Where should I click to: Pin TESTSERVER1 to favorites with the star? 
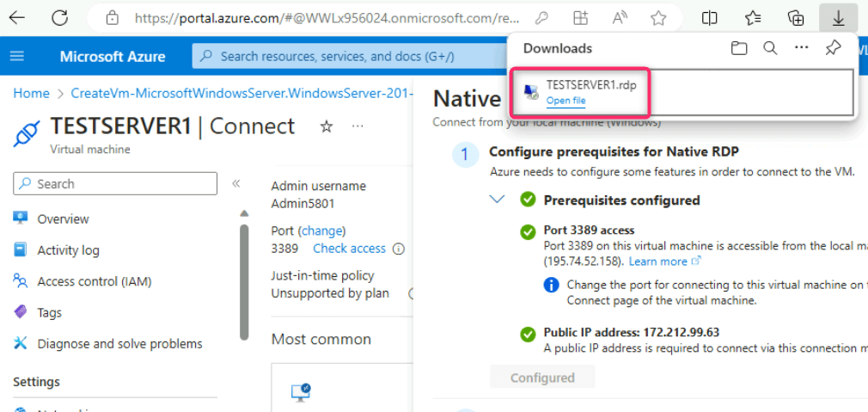(327, 126)
